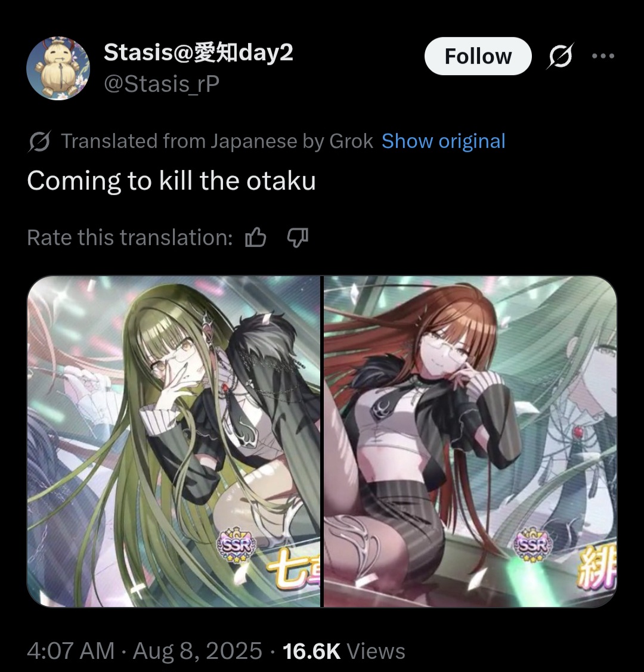This screenshot has width=644, height=672.
Task: Open left image with green-haired character
Action: click(174, 441)
